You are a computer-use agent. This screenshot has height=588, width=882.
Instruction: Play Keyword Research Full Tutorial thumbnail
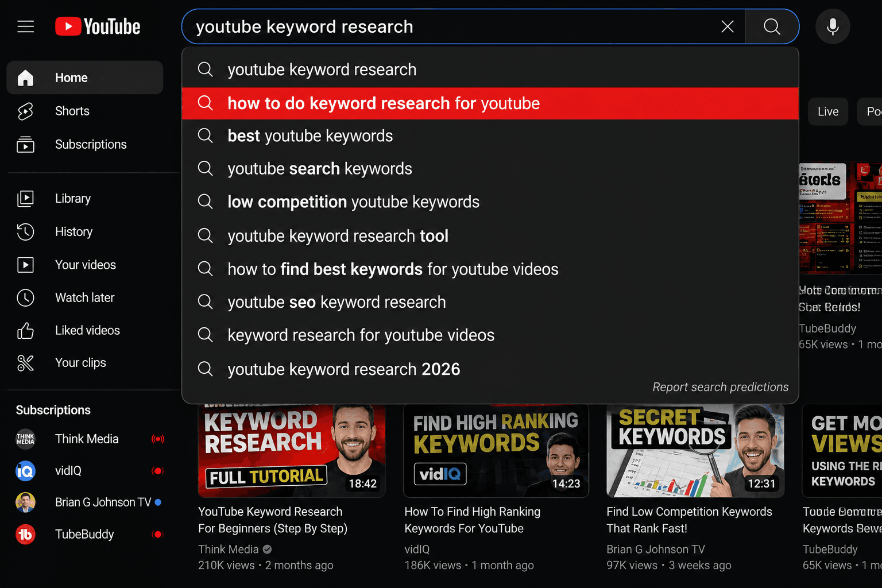pos(292,451)
